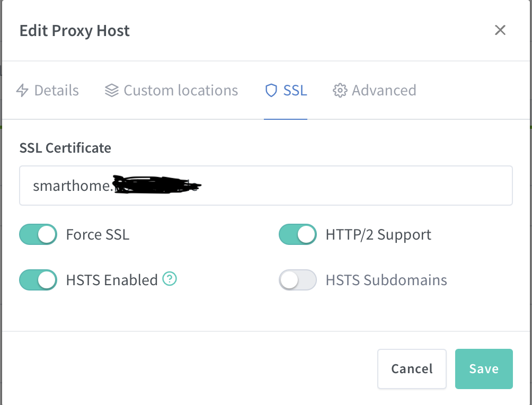
Task: Click the shield icon on the SSL tab
Action: click(x=271, y=91)
